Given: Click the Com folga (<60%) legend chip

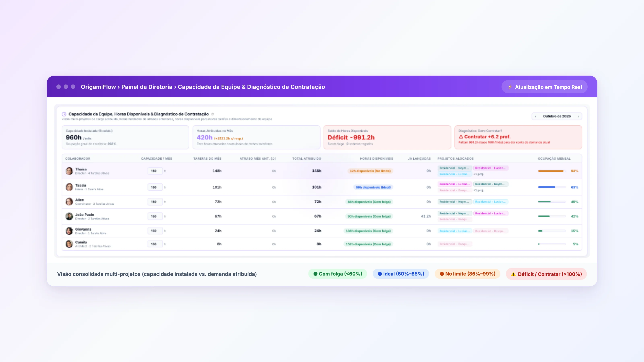Looking at the screenshot, I should click(337, 274).
